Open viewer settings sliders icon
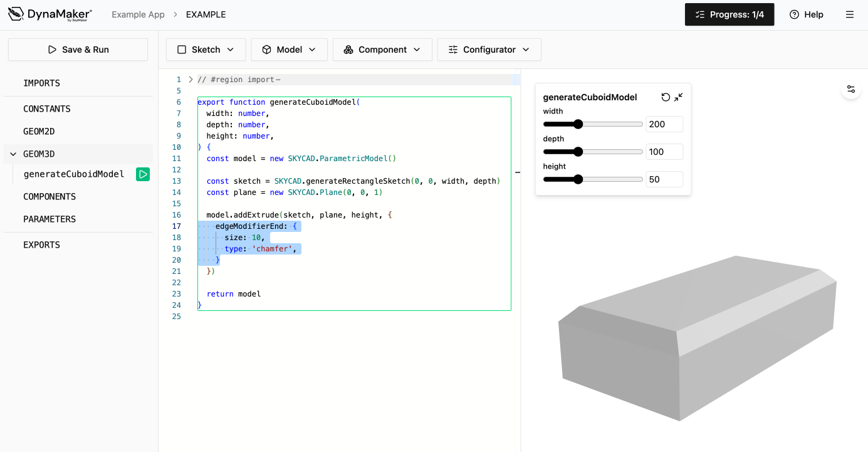This screenshot has height=452, width=868. 850,89
